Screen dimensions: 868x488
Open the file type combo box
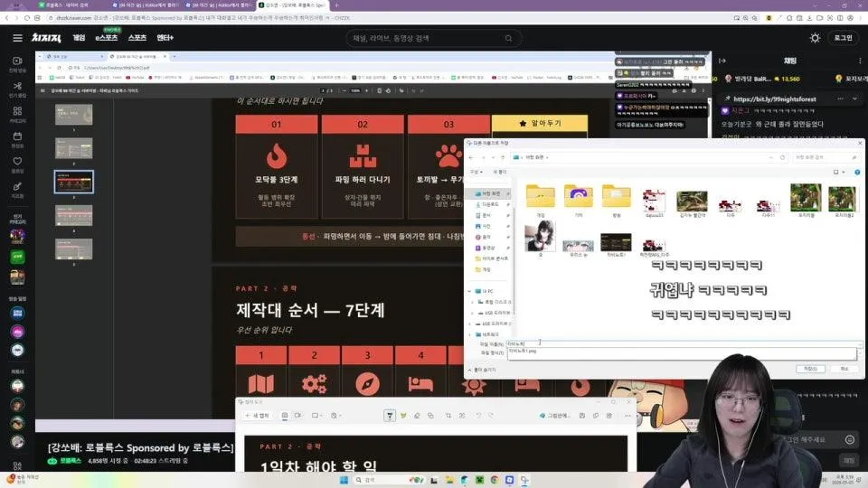click(x=682, y=352)
